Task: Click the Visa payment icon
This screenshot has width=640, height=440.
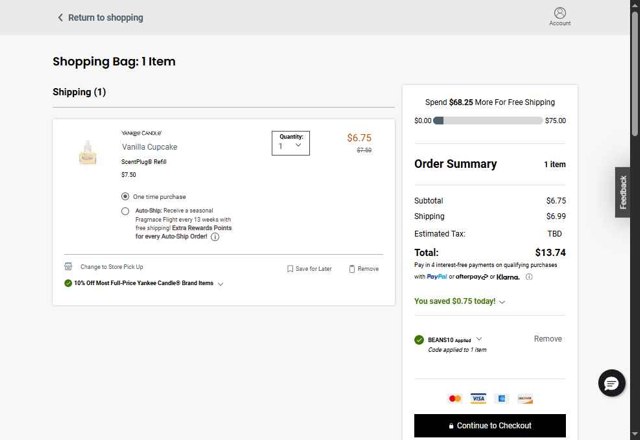Action: point(478,398)
